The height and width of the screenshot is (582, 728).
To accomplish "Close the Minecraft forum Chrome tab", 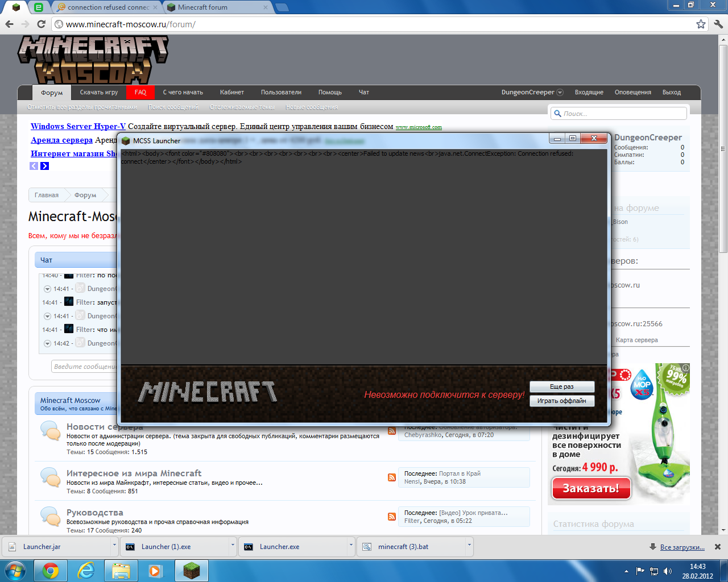I will 266,7.
